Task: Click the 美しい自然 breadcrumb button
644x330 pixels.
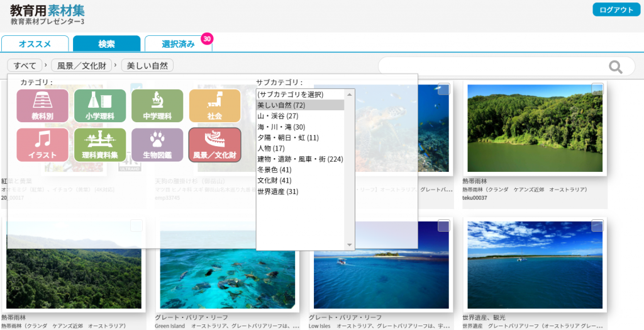Action: pyautogui.click(x=147, y=65)
